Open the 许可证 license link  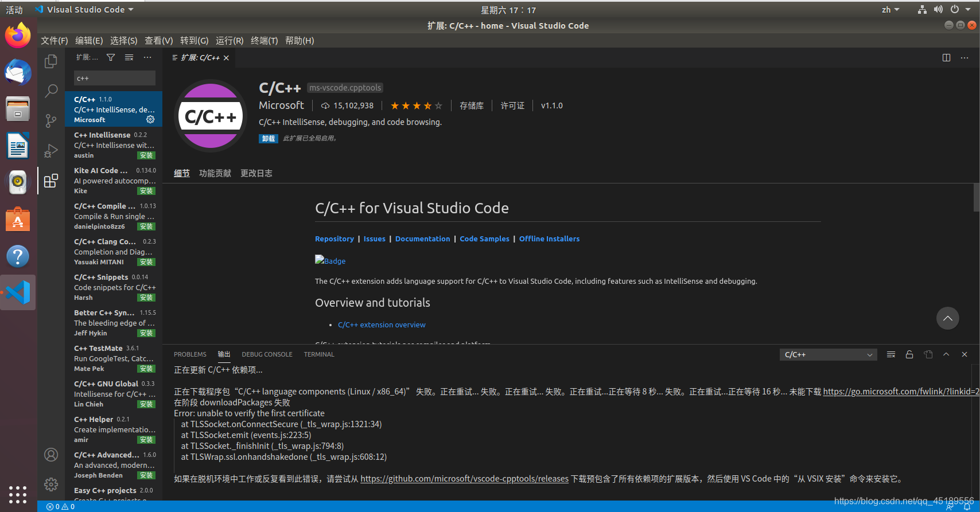pos(512,105)
